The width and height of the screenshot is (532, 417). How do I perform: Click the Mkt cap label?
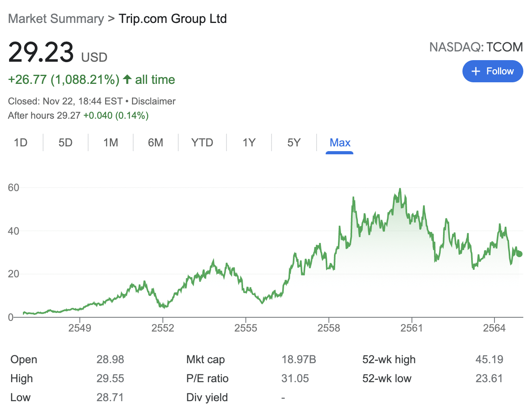pyautogui.click(x=206, y=360)
